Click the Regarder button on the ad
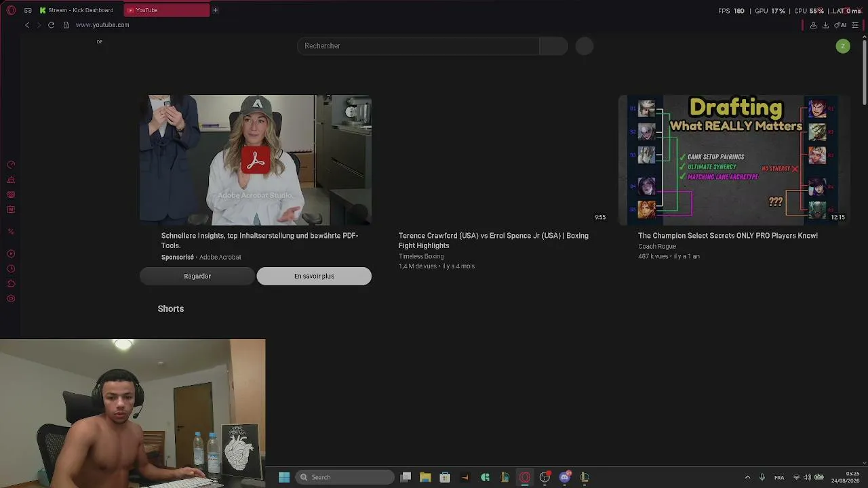Viewport: 868px width, 488px height. 197,276
